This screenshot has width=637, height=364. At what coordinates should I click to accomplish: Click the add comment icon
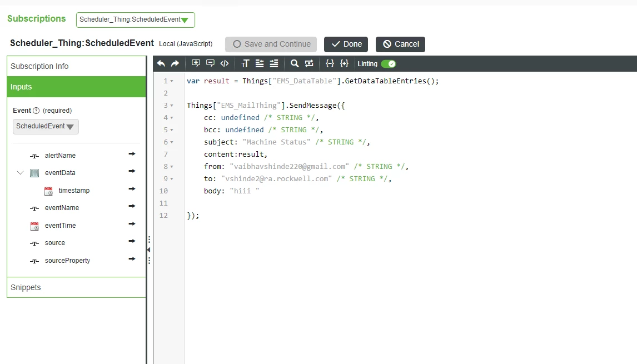click(x=196, y=63)
